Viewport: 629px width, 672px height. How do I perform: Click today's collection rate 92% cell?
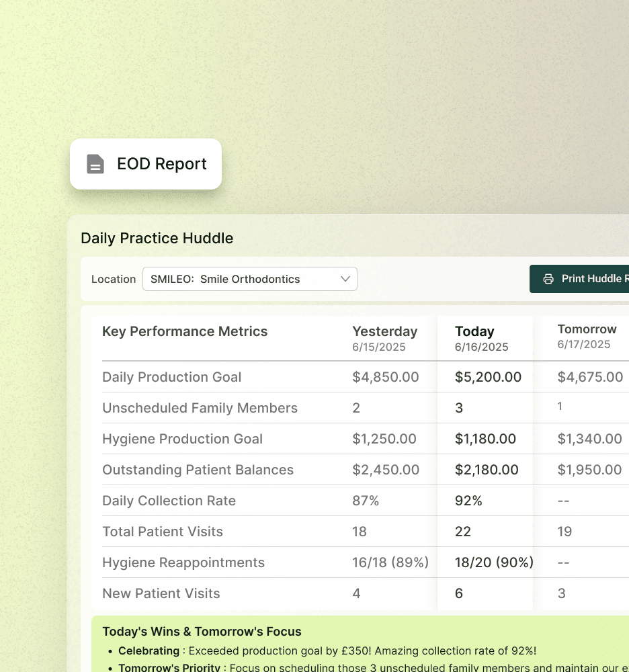click(468, 501)
